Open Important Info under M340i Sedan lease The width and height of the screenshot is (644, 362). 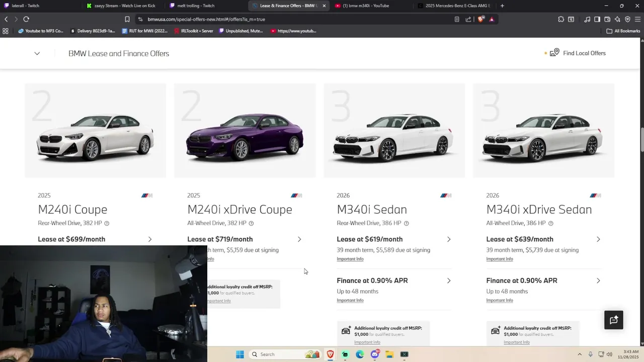350,259
